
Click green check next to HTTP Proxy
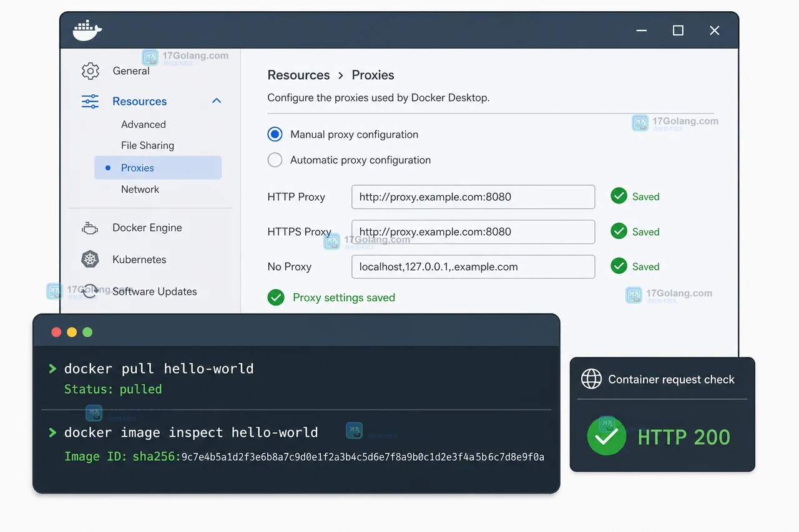point(619,196)
